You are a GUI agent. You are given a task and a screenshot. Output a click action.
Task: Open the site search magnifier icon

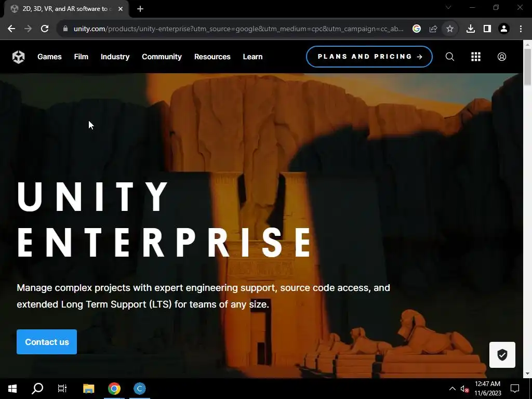click(x=450, y=57)
